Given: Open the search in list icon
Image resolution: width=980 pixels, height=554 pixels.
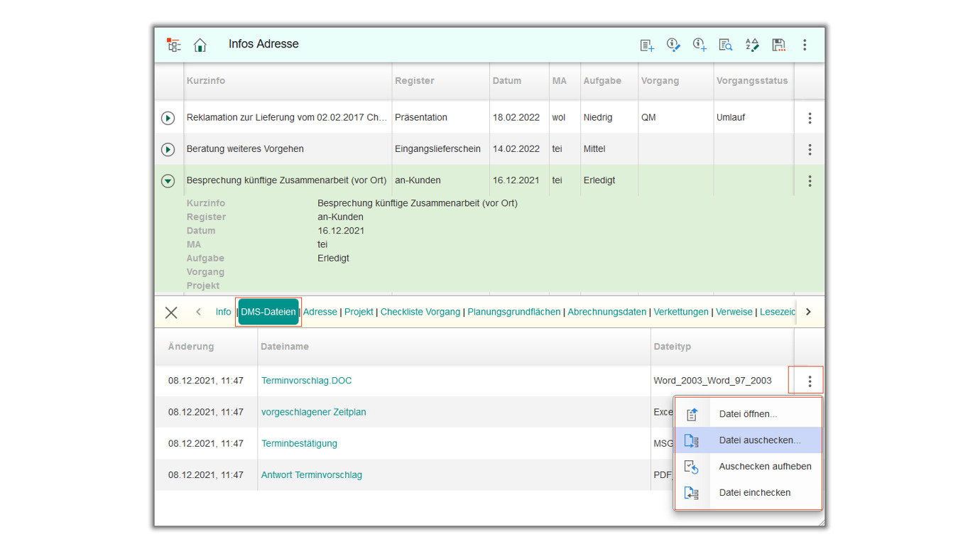Looking at the screenshot, I should 725,45.
